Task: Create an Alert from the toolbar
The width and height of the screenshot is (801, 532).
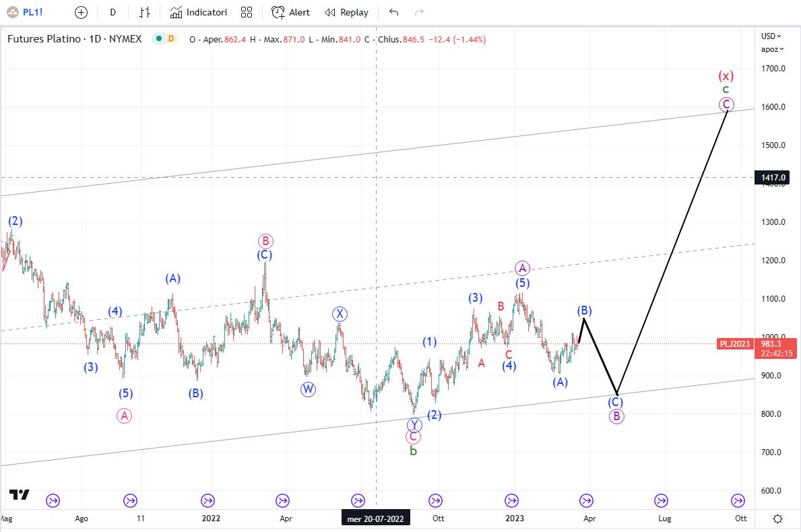Action: [290, 12]
